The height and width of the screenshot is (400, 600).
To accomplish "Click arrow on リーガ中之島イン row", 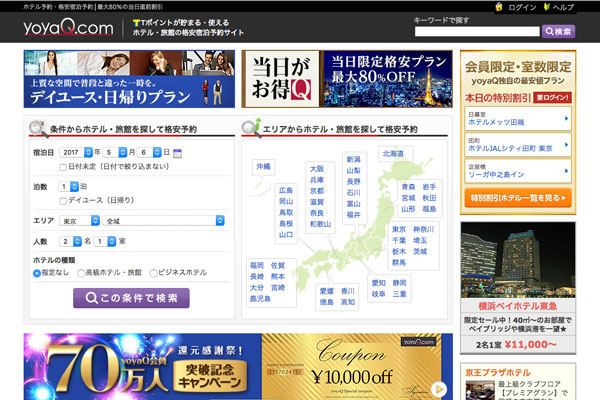I will [x=566, y=171].
